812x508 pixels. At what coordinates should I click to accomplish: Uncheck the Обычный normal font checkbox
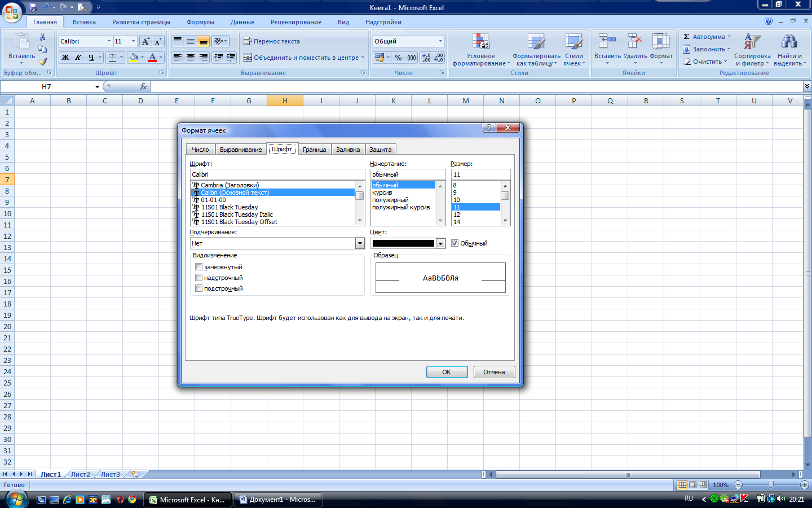coord(454,243)
